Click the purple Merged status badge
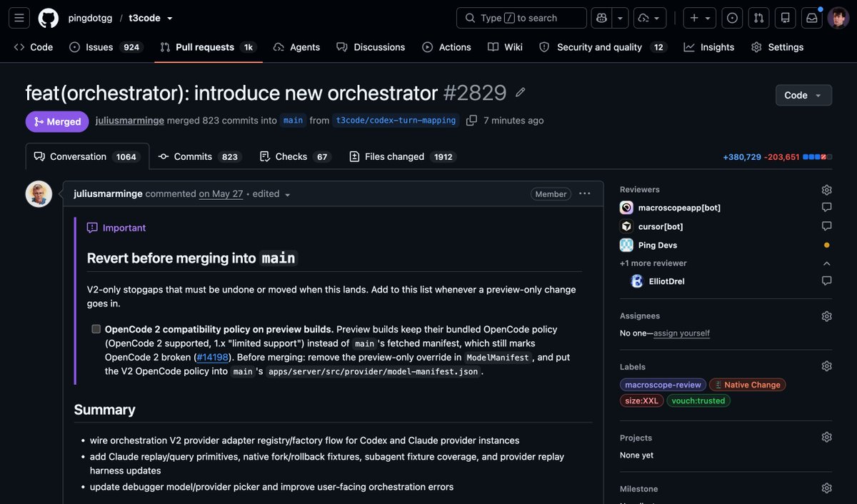The width and height of the screenshot is (857, 504). point(57,121)
